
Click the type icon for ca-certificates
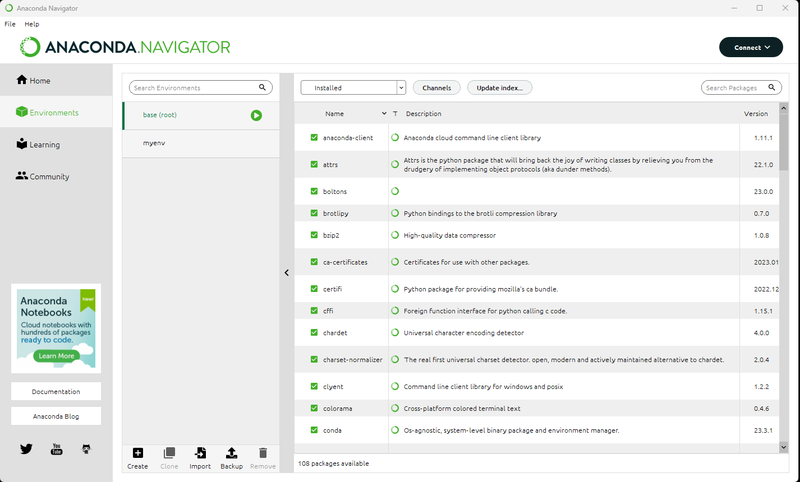tap(395, 262)
